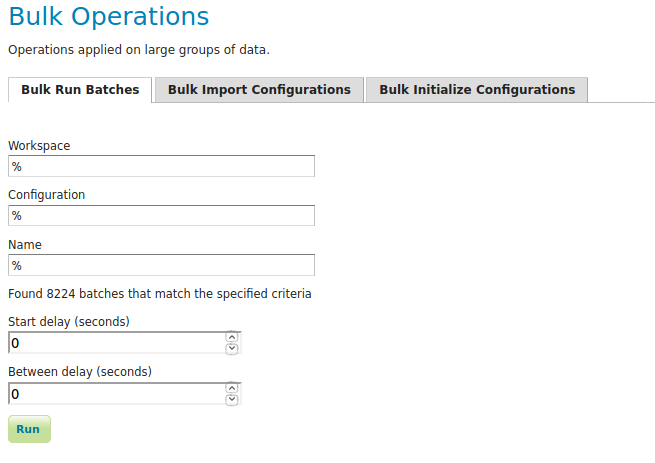
Task: Click inside the Name filter field
Action: click(x=161, y=266)
